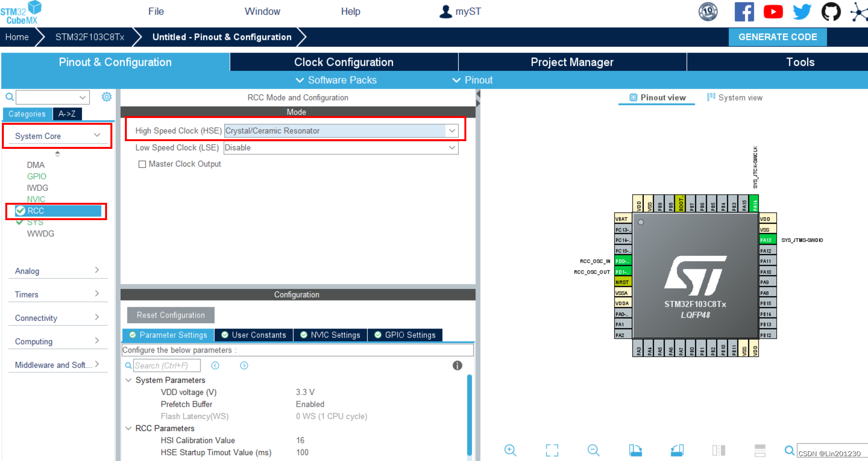The image size is (868, 461).
Task: Switch to Clock Configuration tab
Action: click(344, 62)
